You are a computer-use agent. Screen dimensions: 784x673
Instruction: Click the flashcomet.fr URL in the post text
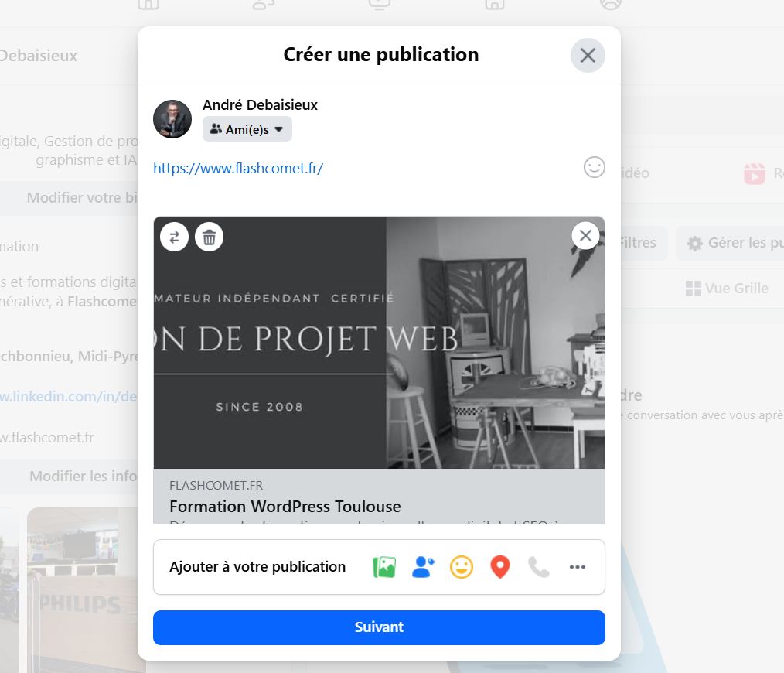[x=238, y=168]
